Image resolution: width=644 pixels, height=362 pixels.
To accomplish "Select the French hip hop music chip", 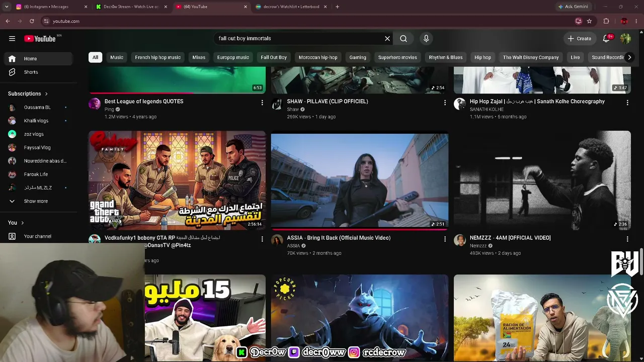I will pos(158,57).
